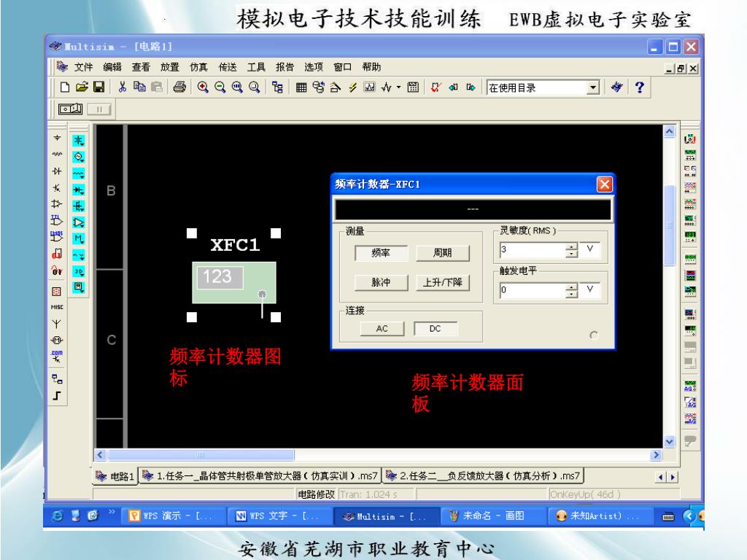Select the source ground components icon
The height and width of the screenshot is (560, 747).
point(57,138)
